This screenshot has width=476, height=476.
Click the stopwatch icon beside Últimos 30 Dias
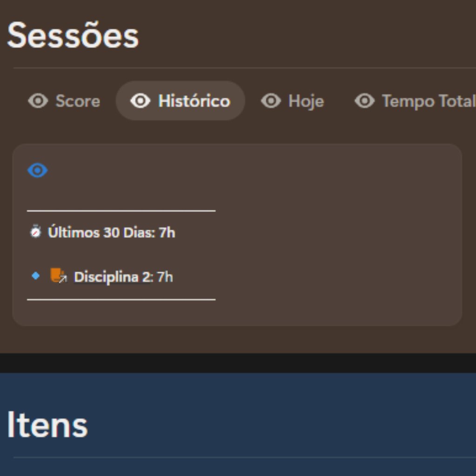35,231
